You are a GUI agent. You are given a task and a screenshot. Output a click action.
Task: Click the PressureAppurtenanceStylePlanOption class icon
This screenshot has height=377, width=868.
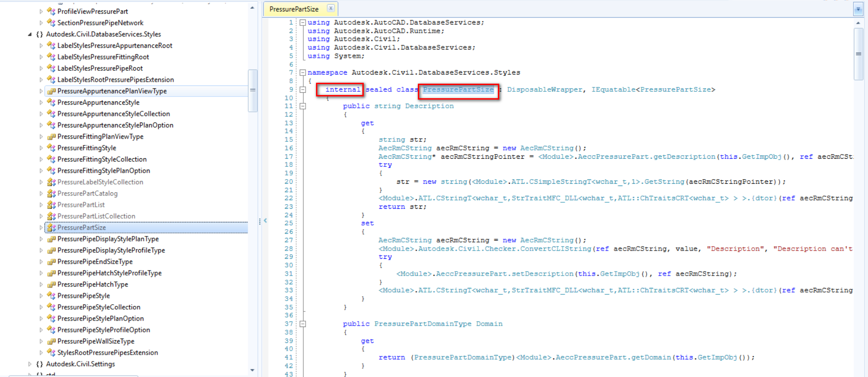(51, 125)
